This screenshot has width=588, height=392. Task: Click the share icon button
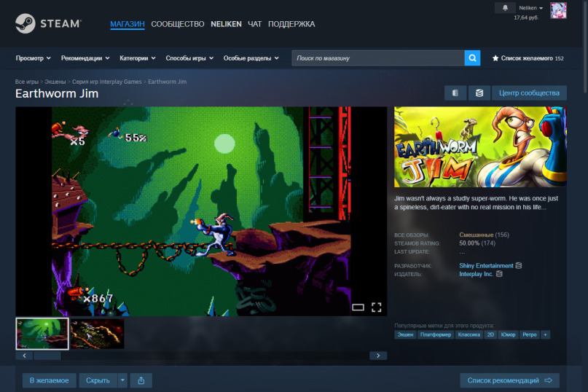point(141,380)
